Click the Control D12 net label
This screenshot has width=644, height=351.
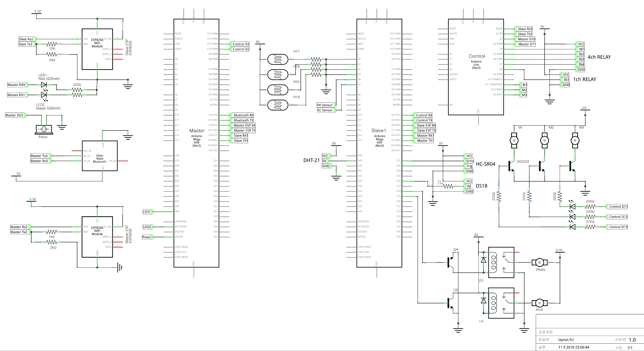616,217
